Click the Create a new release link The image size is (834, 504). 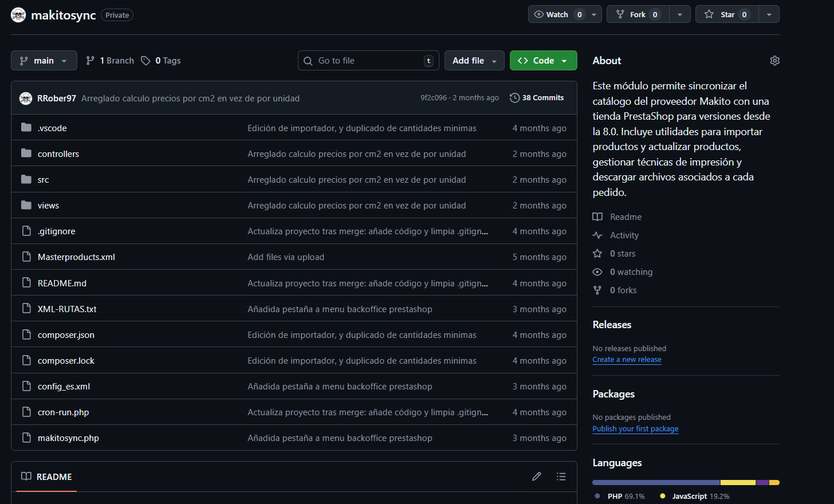627,360
